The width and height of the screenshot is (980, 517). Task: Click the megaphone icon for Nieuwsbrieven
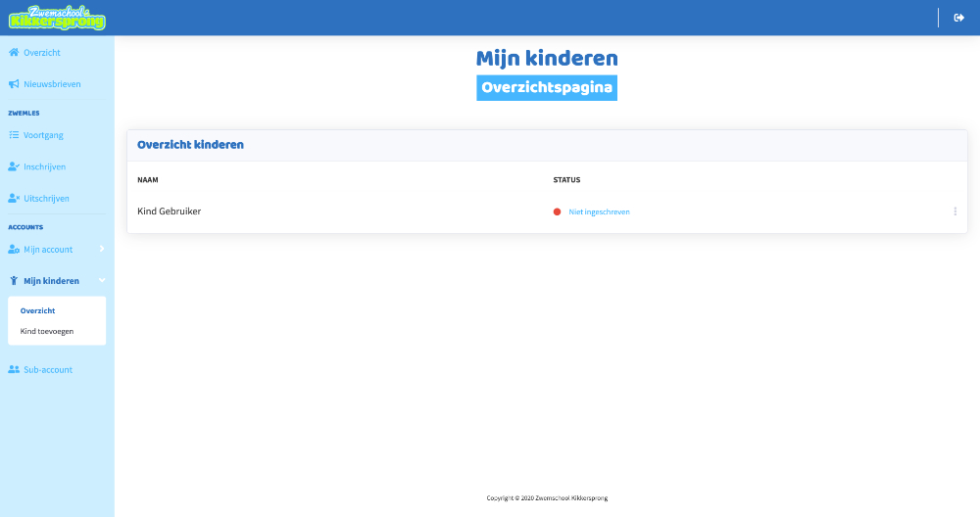click(x=14, y=84)
